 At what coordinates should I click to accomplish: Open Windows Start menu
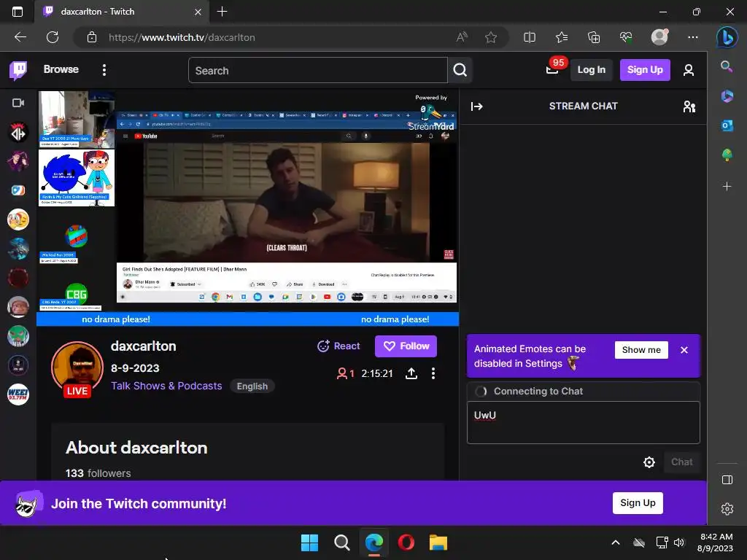click(309, 542)
